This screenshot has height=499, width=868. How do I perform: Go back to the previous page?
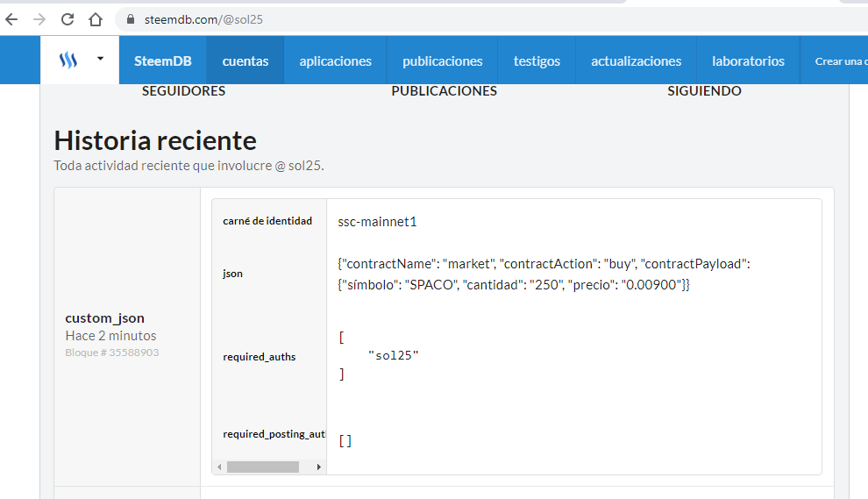click(x=11, y=19)
